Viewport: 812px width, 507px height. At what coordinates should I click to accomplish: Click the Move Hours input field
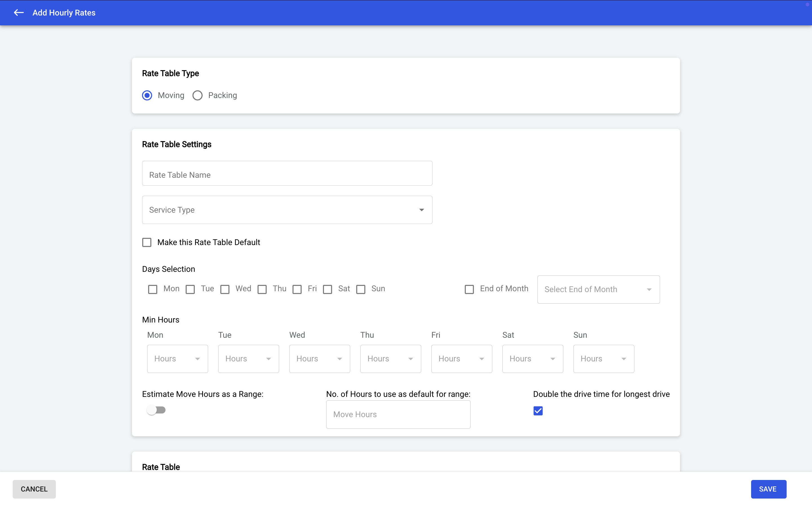398,414
